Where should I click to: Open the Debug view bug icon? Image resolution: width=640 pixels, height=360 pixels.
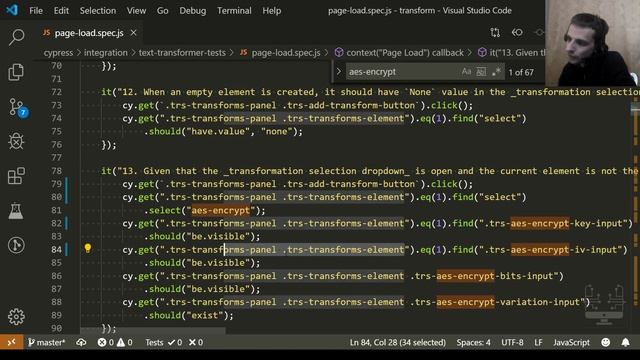click(16, 141)
